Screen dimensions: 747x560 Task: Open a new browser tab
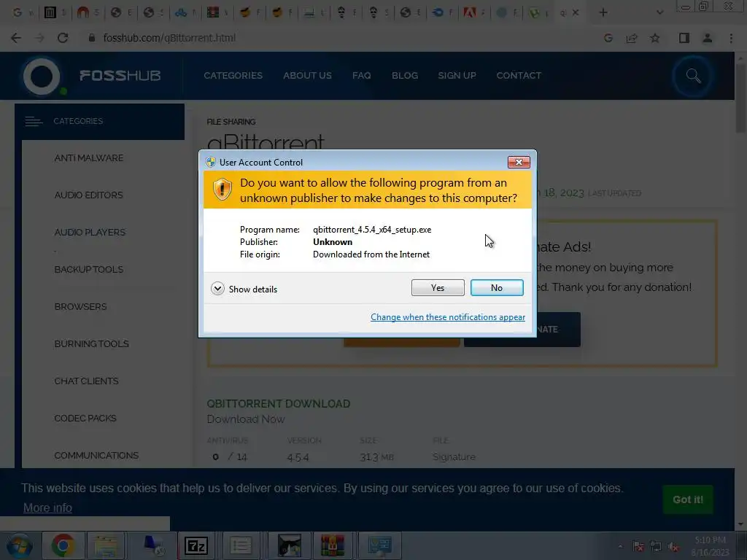pos(603,13)
